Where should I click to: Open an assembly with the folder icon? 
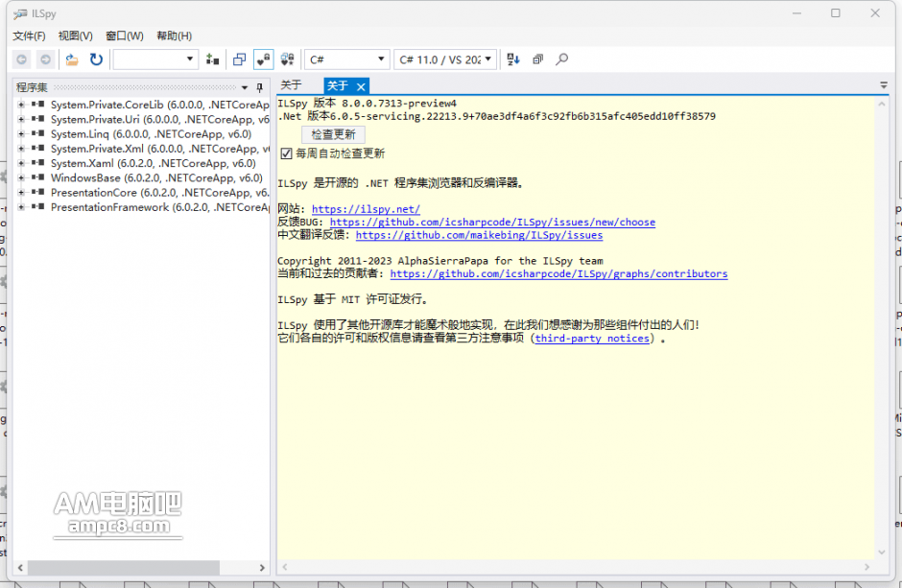[72, 59]
